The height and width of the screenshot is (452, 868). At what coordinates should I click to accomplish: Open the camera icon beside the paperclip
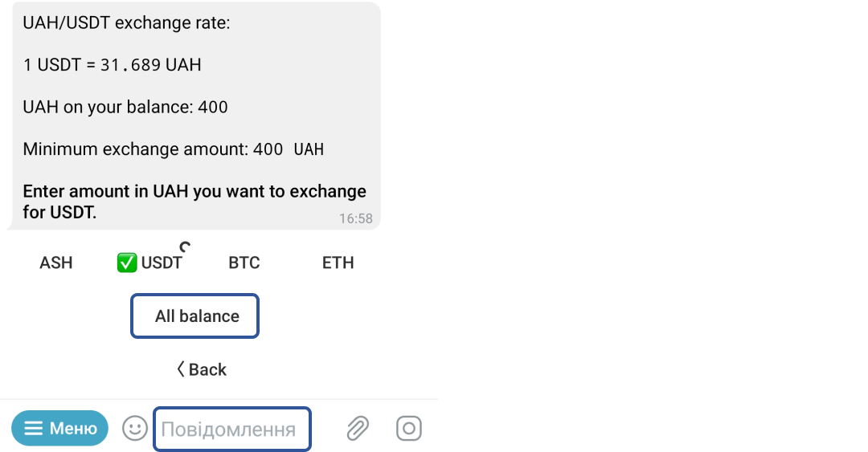click(409, 428)
